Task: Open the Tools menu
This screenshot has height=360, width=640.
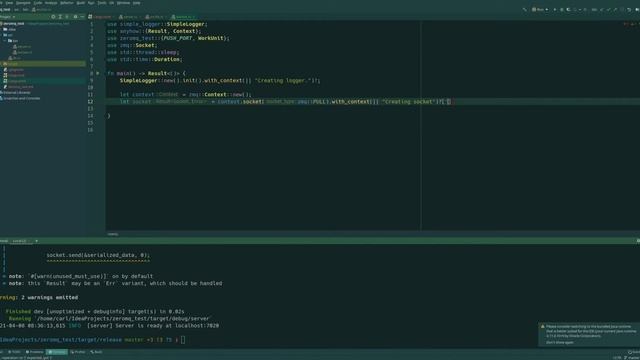Action: click(102, 3)
